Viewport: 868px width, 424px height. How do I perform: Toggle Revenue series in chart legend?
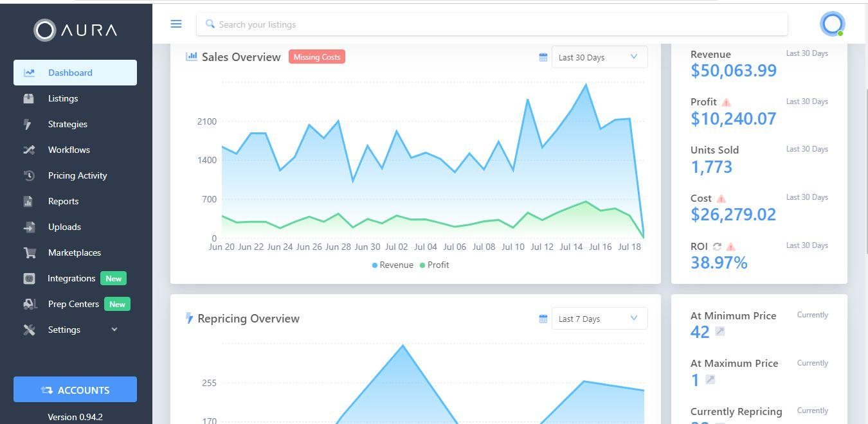point(393,265)
